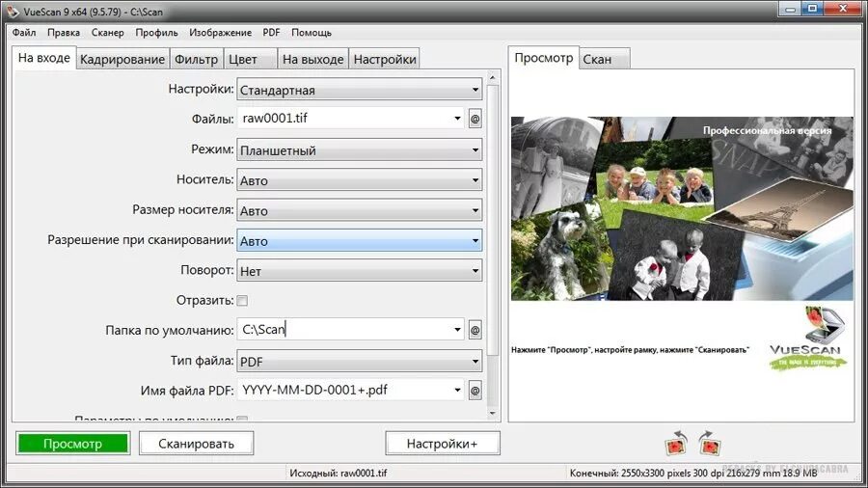The height and width of the screenshot is (488, 868).
Task: Click the VueScan scanner logo in the preview
Action: pyautogui.click(x=807, y=339)
